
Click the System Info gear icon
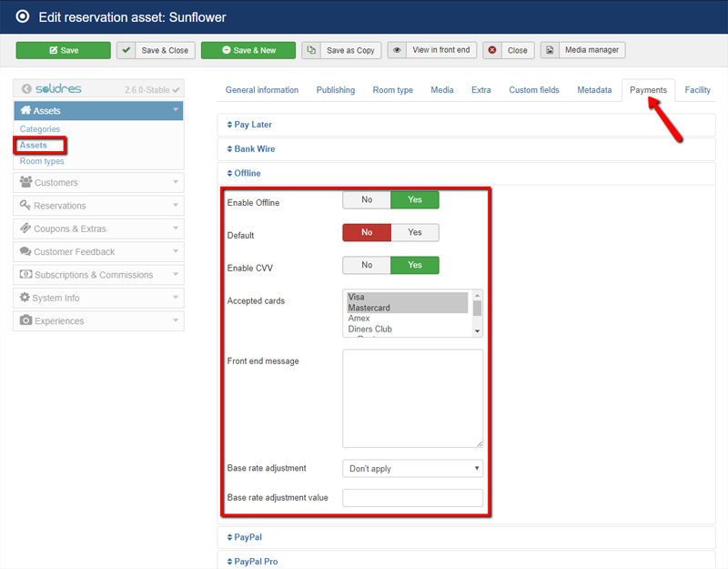click(x=26, y=298)
